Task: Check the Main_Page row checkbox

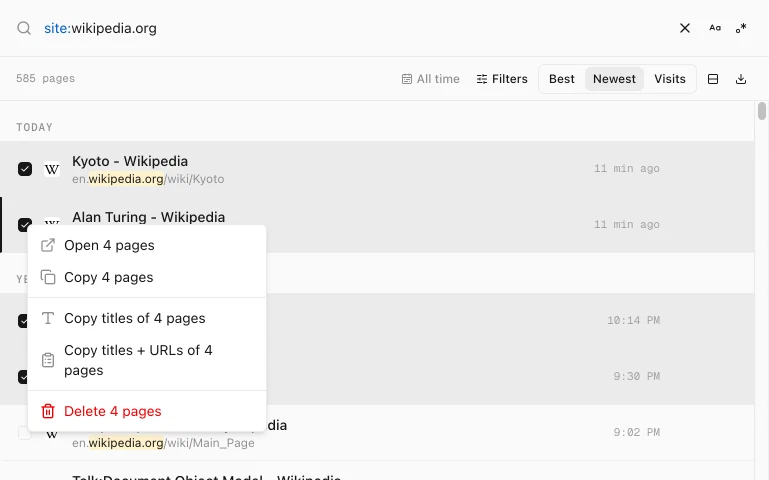Action: [x=25, y=433]
